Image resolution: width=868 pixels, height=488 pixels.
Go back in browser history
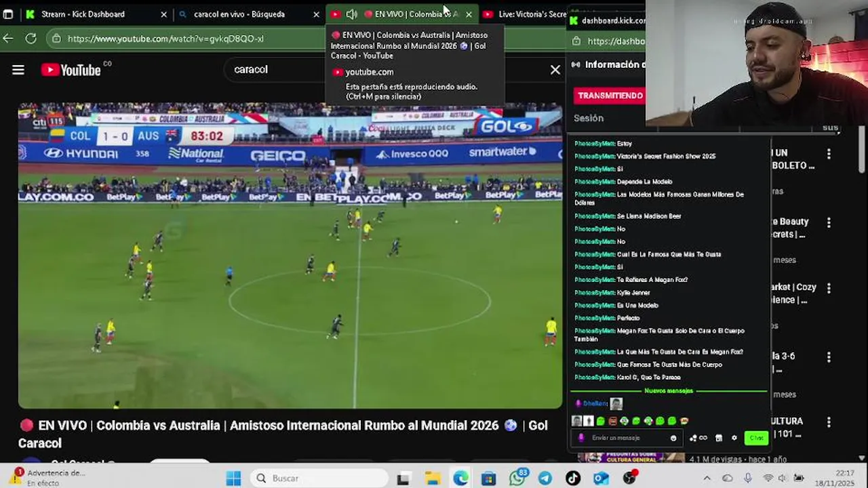pyautogui.click(x=8, y=39)
